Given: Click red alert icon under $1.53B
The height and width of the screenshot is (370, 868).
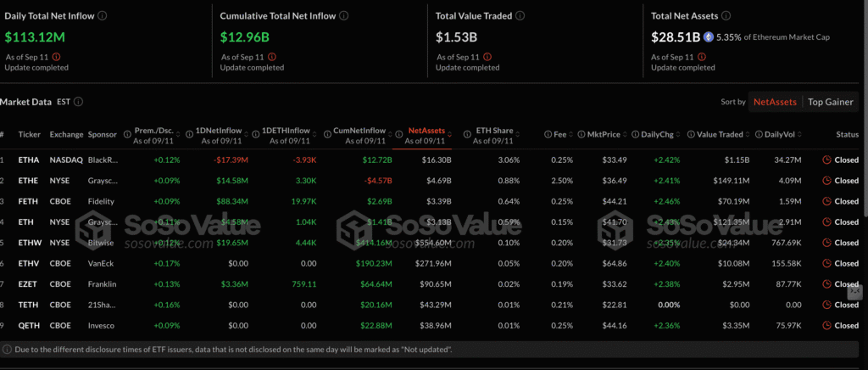Looking at the screenshot, I should point(487,57).
